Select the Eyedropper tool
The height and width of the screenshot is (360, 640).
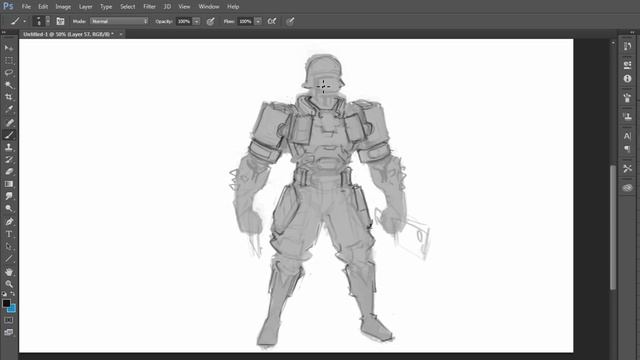point(9,109)
